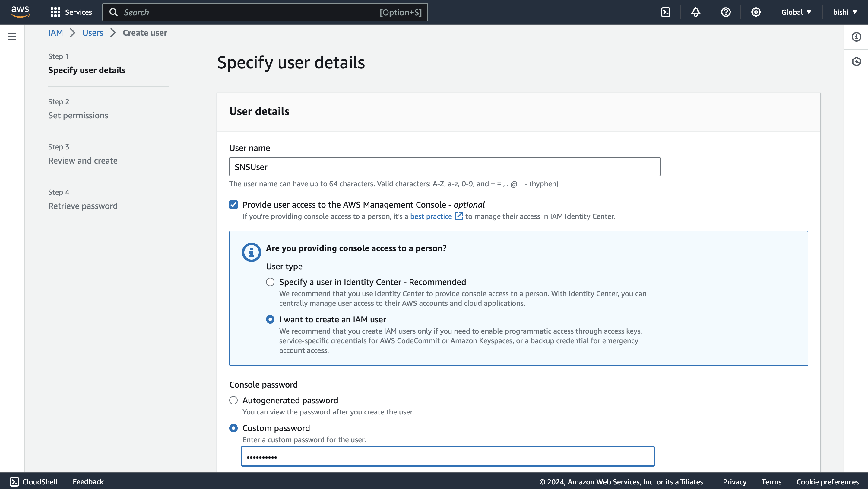
Task: Expand the Global region dropdown
Action: coord(796,12)
